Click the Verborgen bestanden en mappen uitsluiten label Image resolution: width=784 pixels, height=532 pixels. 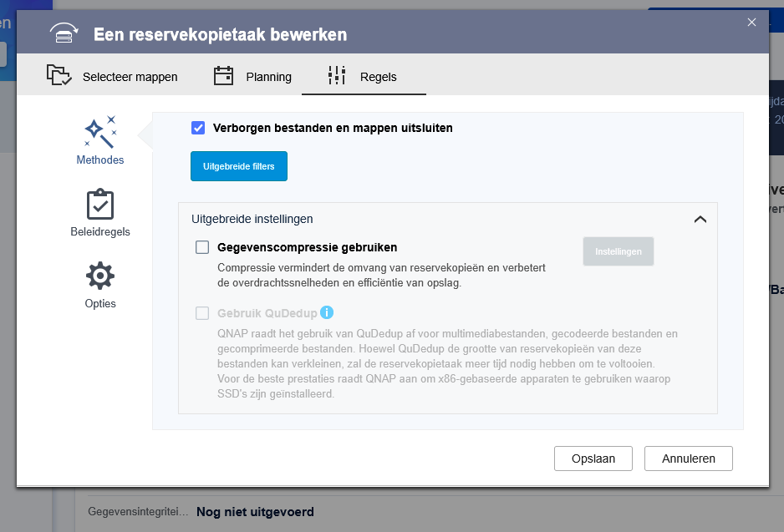pos(333,128)
